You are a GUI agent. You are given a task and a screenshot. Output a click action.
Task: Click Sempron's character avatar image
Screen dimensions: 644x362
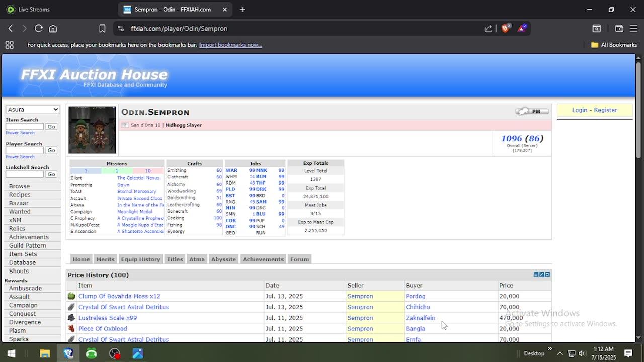[93, 130]
